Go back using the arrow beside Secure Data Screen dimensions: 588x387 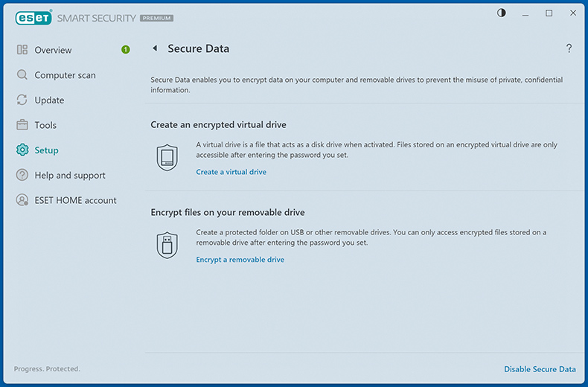click(155, 48)
